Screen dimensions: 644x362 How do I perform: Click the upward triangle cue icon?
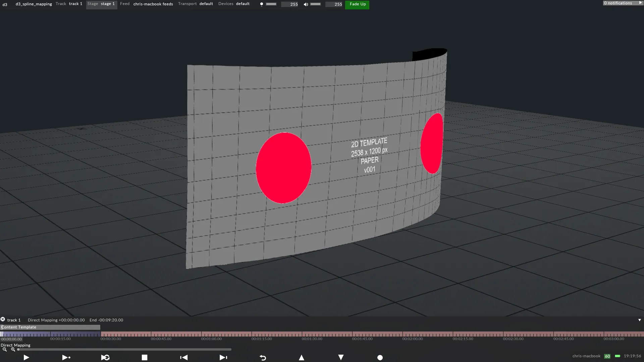tap(301, 357)
